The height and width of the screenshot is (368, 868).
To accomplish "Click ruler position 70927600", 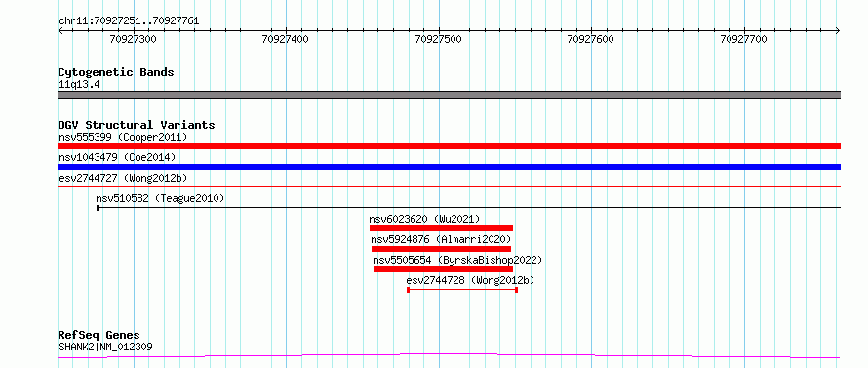I will coord(591,39).
